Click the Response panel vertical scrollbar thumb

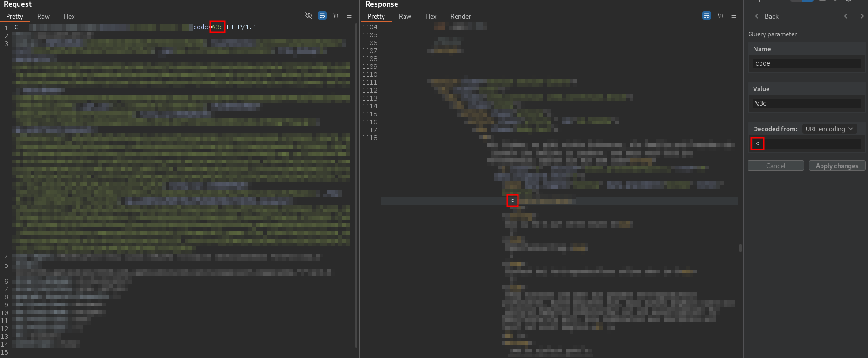pyautogui.click(x=740, y=248)
